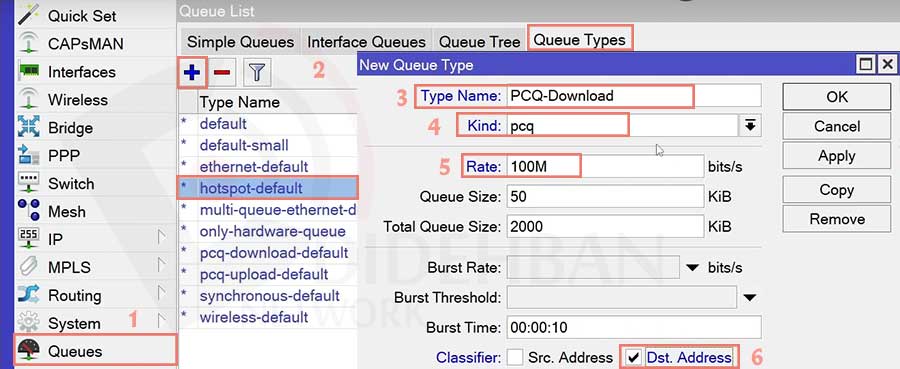Click the Quick Set wand icon
The image size is (900, 369).
[x=28, y=14]
